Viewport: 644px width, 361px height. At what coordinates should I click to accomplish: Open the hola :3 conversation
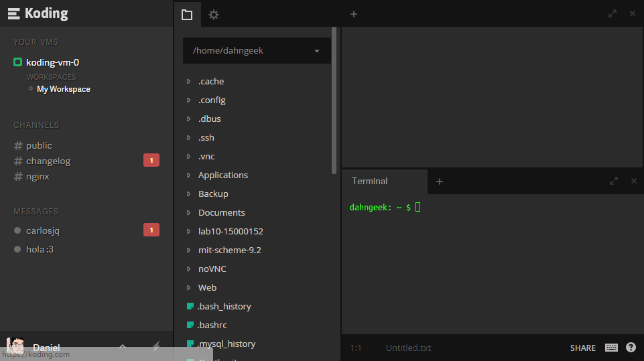pos(40,249)
